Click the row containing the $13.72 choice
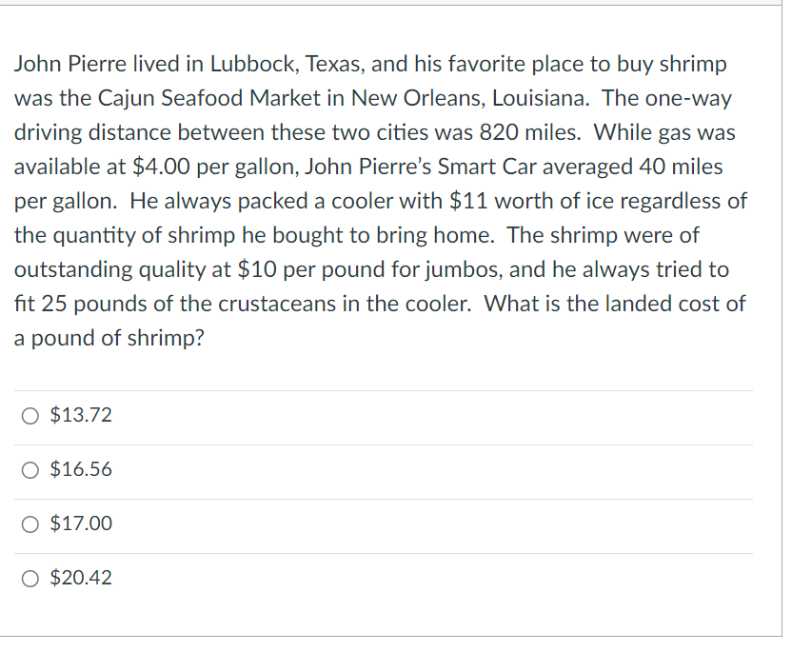 pos(381,414)
